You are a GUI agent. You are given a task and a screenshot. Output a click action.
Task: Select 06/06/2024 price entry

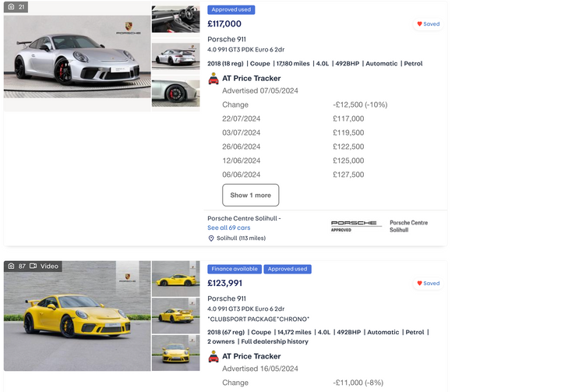[293, 175]
